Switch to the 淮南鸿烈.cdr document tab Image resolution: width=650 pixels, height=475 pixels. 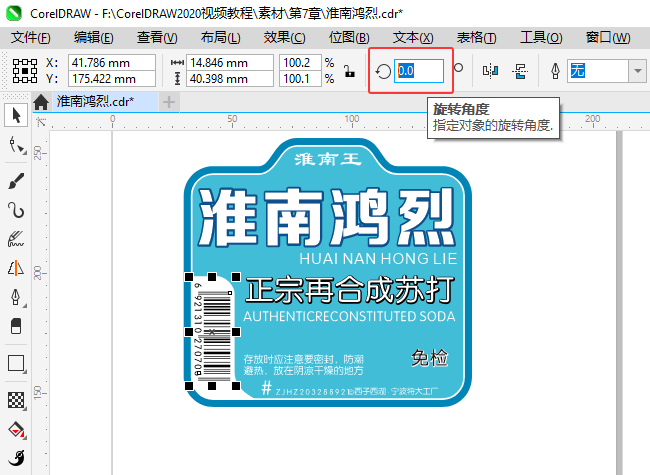[95, 102]
